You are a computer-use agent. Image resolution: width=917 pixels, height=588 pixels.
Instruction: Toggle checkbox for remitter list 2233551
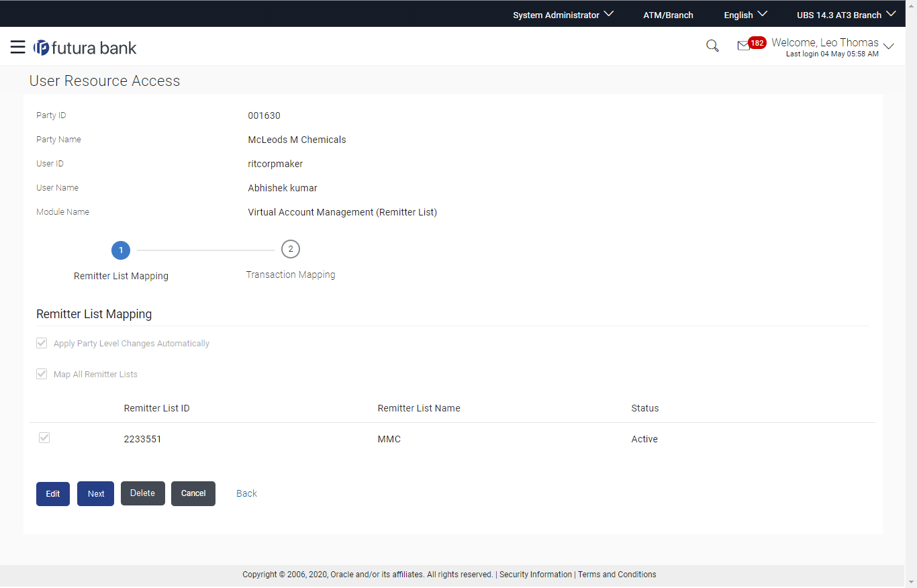click(44, 438)
